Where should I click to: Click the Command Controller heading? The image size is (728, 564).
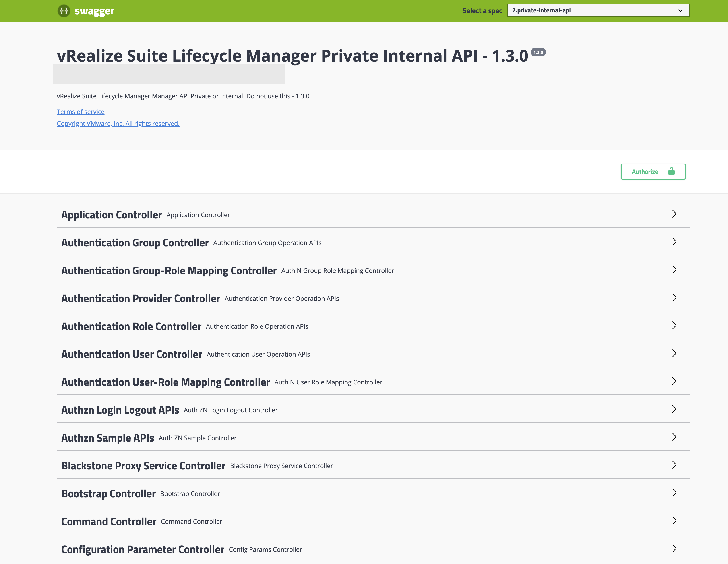tap(109, 522)
